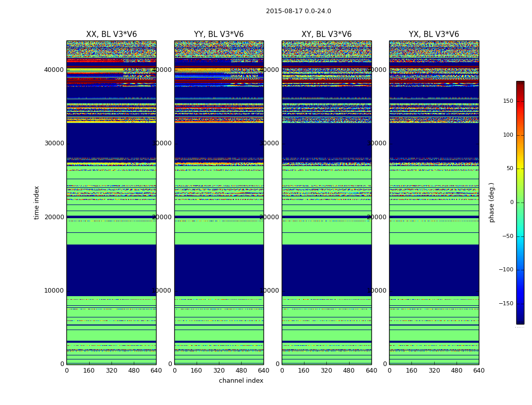This screenshot has height=405, width=532.
Task: Select the 'XX, BL V3*V6' subplot title
Action: 111,34
